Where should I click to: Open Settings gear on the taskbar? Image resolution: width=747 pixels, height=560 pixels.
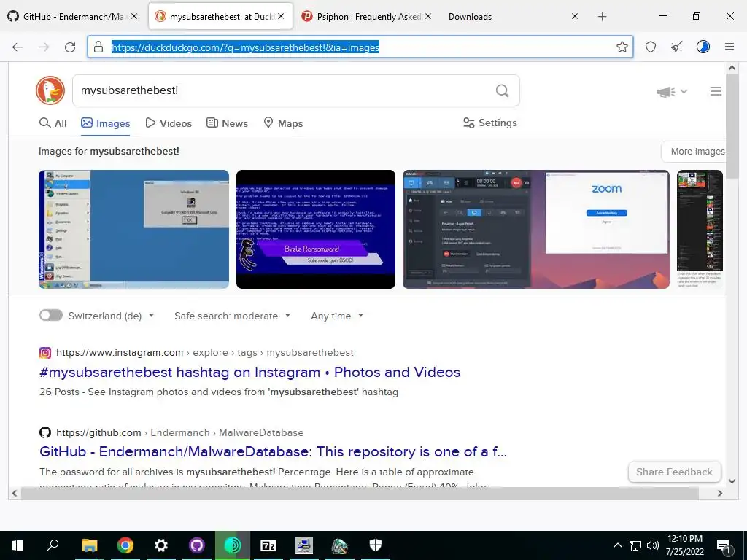[161, 545]
